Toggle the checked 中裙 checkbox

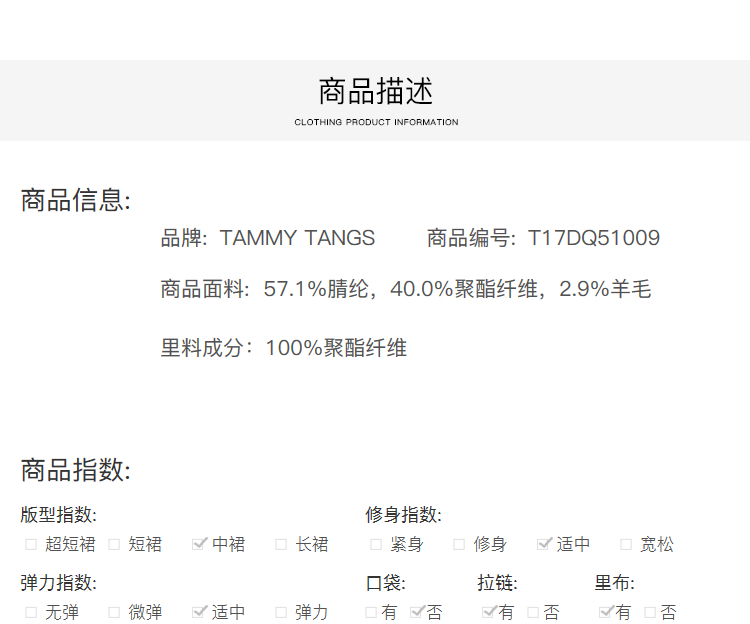coord(199,544)
